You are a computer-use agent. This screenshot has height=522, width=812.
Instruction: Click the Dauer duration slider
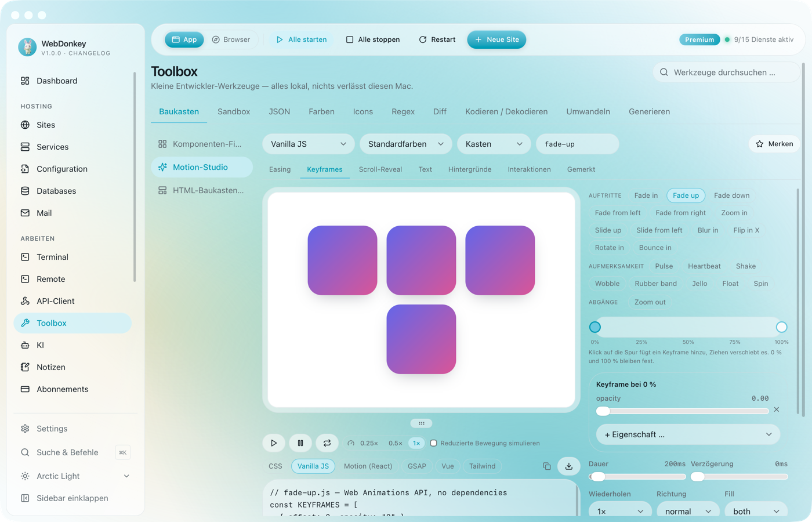(x=637, y=477)
